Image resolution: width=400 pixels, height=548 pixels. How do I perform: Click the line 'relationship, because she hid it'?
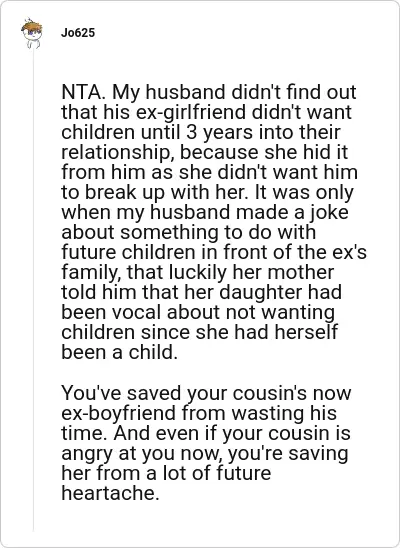click(x=205, y=153)
